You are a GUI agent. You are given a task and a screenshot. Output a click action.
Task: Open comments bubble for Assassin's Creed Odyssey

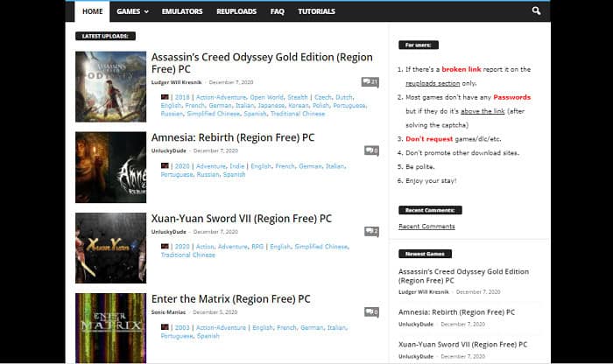(x=370, y=82)
